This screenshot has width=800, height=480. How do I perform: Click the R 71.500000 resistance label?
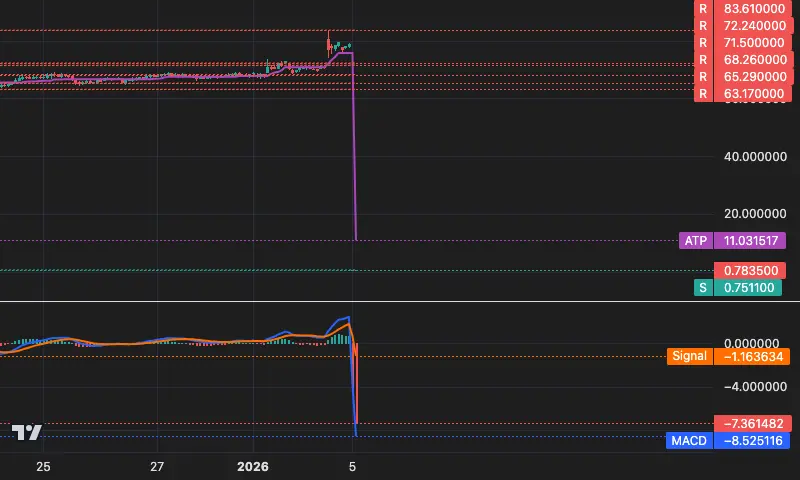pos(743,42)
